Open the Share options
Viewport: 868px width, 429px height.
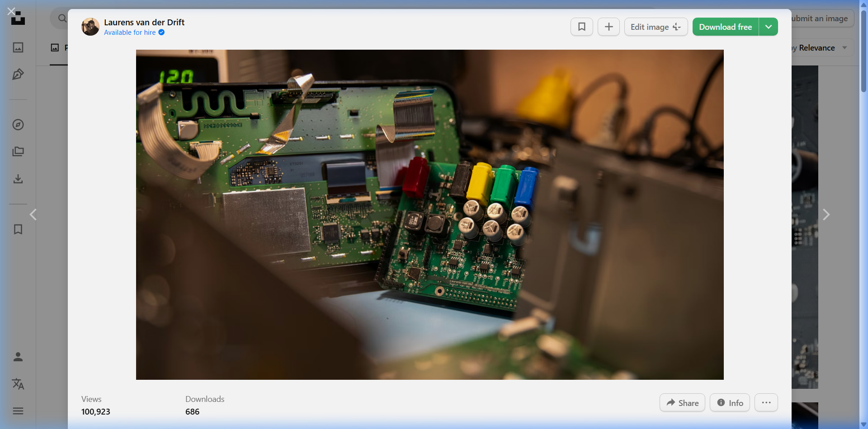tap(682, 403)
